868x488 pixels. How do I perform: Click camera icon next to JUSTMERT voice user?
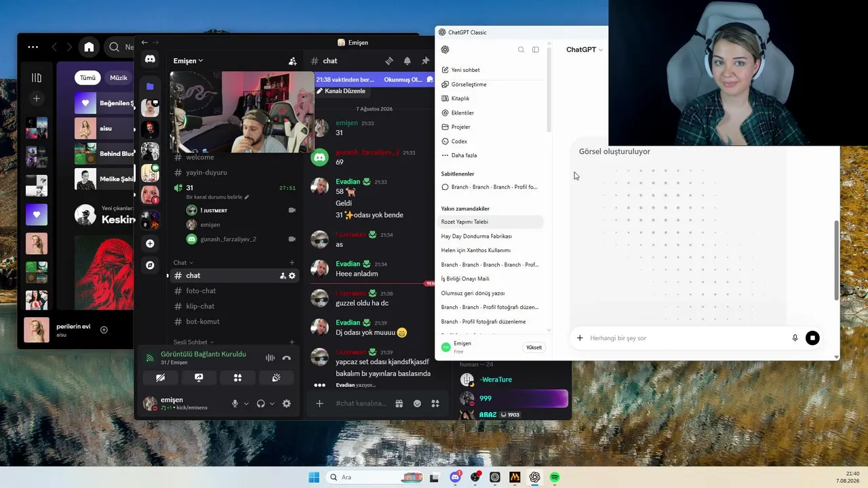click(292, 210)
